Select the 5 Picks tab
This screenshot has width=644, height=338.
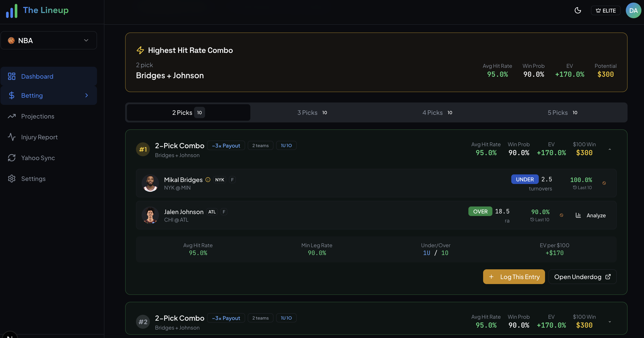(562, 112)
